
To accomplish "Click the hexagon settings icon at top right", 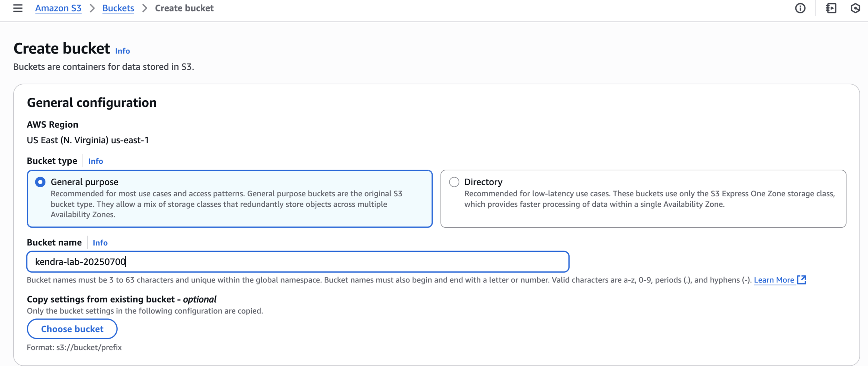I will click(x=855, y=8).
